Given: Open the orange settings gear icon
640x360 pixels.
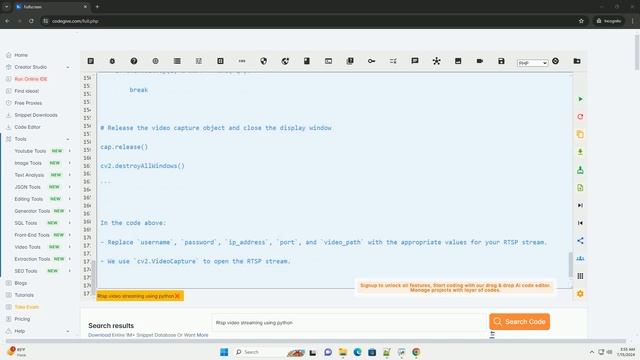Looking at the screenshot, I should pos(580,293).
